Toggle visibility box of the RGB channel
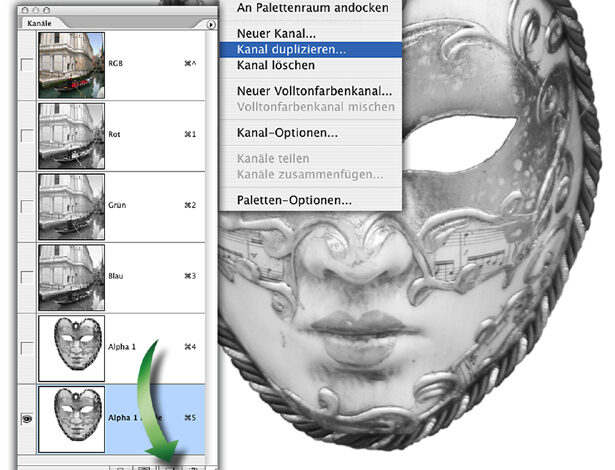 click(x=27, y=65)
